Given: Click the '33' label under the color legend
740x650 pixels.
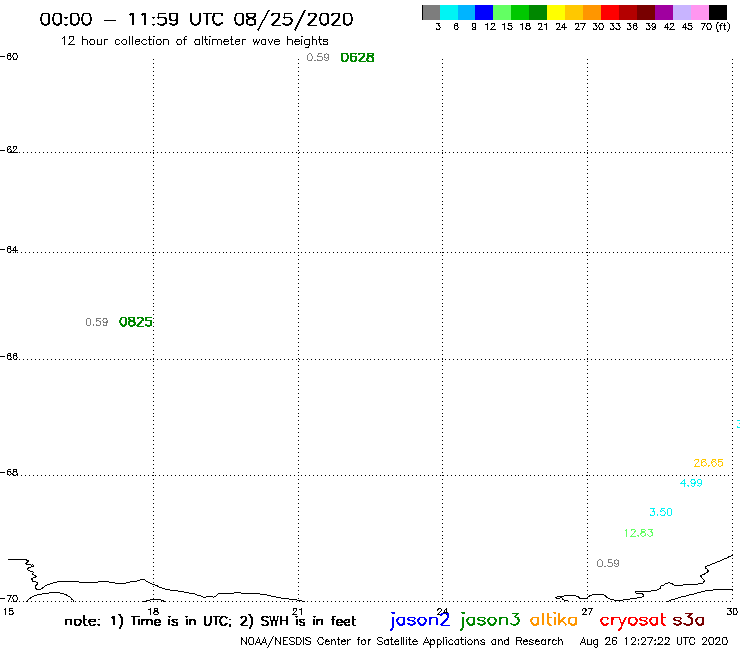Looking at the screenshot, I should click(x=615, y=26).
